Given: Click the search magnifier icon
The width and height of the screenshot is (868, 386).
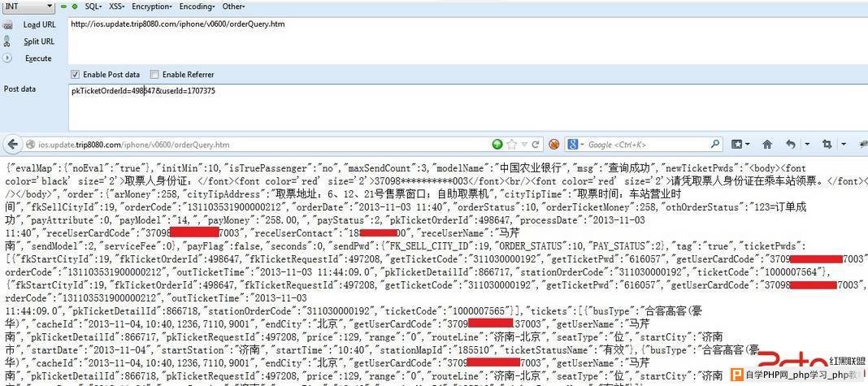Looking at the screenshot, I should (715, 144).
